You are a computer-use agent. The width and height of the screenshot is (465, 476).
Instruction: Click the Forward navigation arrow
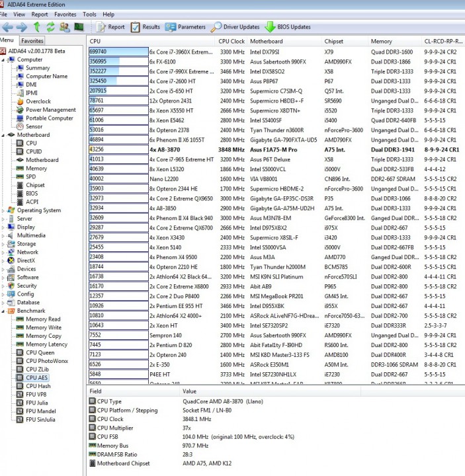pyautogui.click(x=22, y=27)
